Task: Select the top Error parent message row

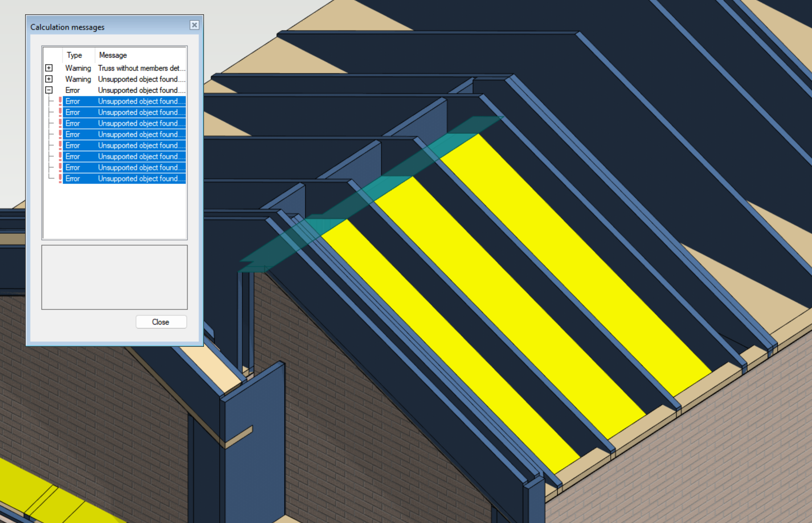Action: [130, 90]
